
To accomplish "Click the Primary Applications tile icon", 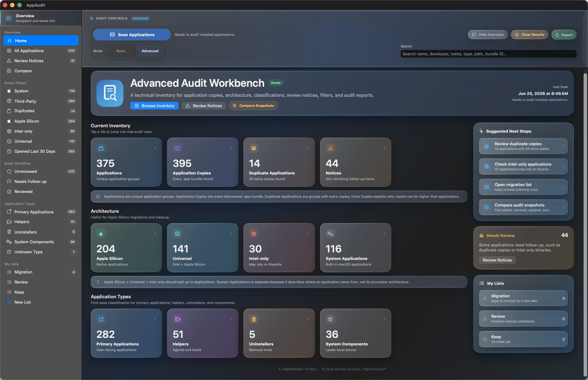I will click(x=101, y=319).
